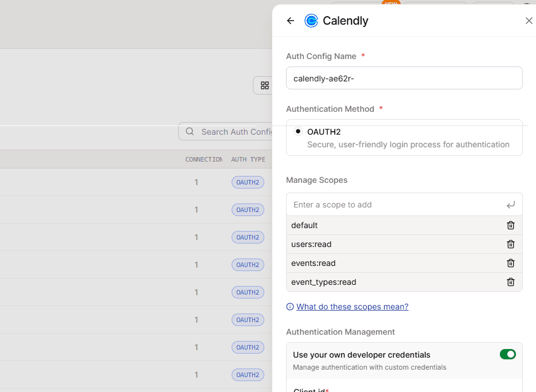Image resolution: width=536 pixels, height=392 pixels.
Task: Select the OAUTH2 authentication method
Action: [298, 132]
